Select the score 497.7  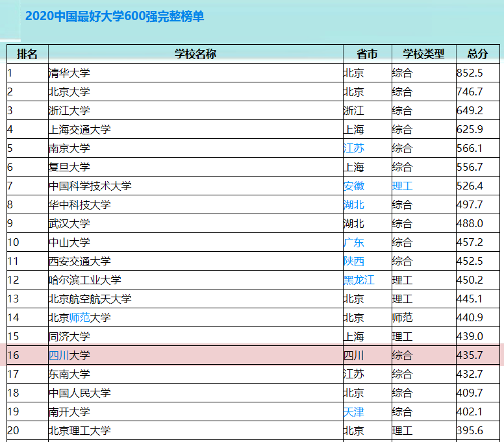(x=470, y=205)
